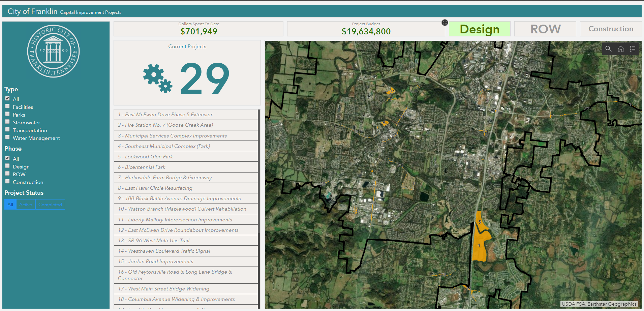This screenshot has width=644, height=311.
Task: Click the Construction phase indicator button
Action: coord(610,29)
